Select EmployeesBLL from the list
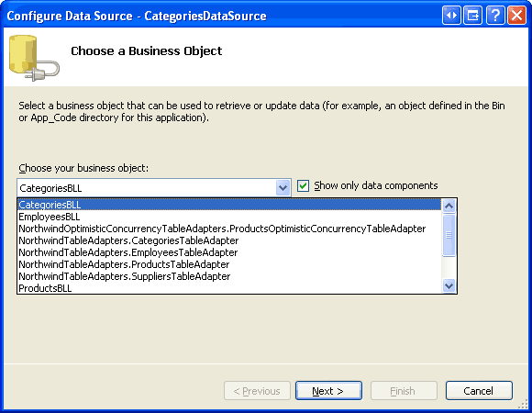The height and width of the screenshot is (413, 532). click(x=229, y=217)
